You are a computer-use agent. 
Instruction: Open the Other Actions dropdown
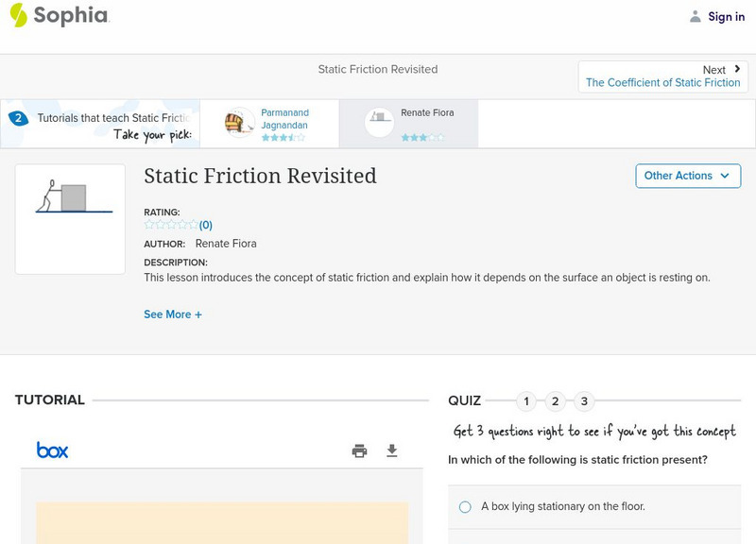(688, 176)
